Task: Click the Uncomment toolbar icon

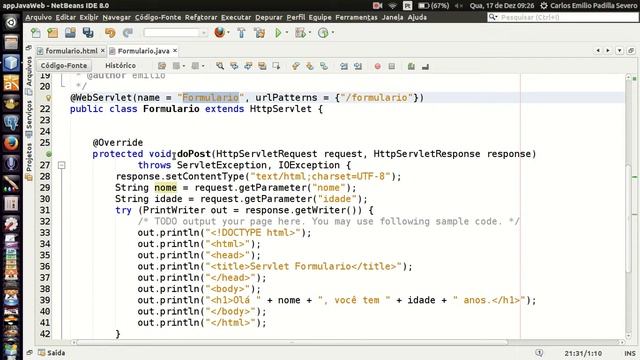Action: pyautogui.click(x=425, y=66)
